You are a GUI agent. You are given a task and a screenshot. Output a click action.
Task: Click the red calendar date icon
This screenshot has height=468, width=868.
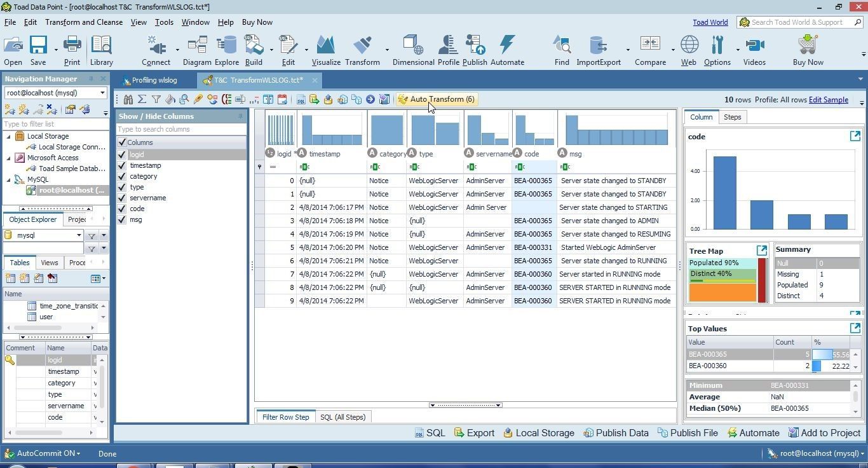pyautogui.click(x=282, y=99)
